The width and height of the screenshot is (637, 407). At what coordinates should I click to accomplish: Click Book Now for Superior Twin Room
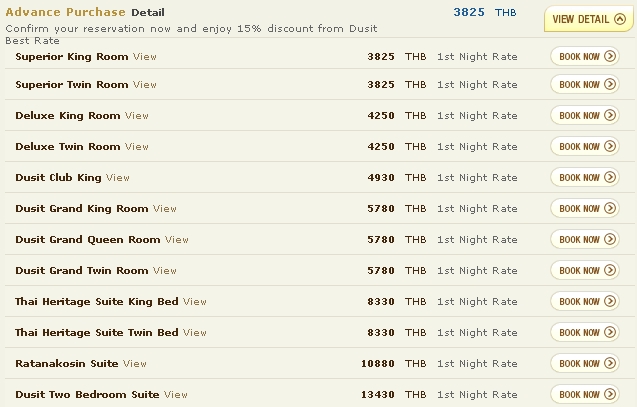[585, 85]
